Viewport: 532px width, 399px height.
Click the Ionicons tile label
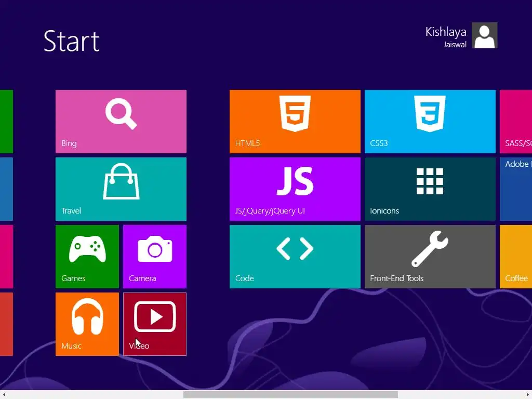384,211
